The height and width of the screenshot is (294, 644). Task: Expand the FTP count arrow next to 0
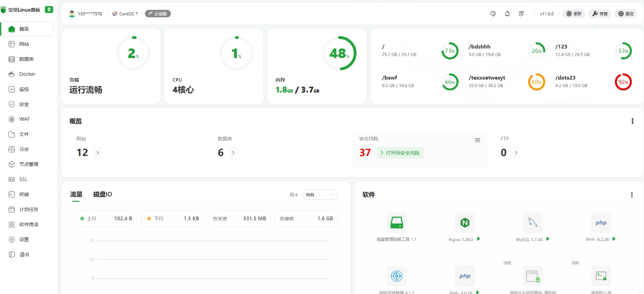click(516, 153)
